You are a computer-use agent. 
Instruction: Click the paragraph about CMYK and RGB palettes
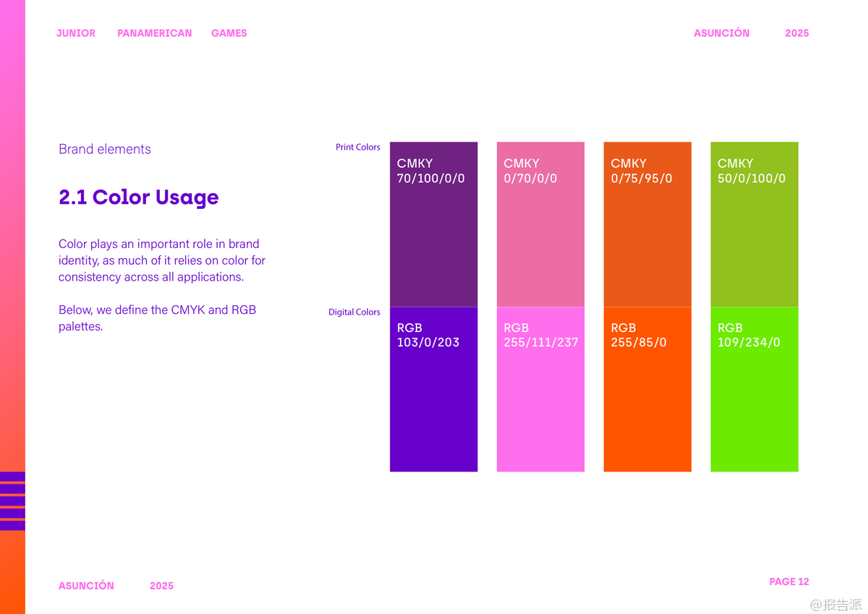click(157, 318)
